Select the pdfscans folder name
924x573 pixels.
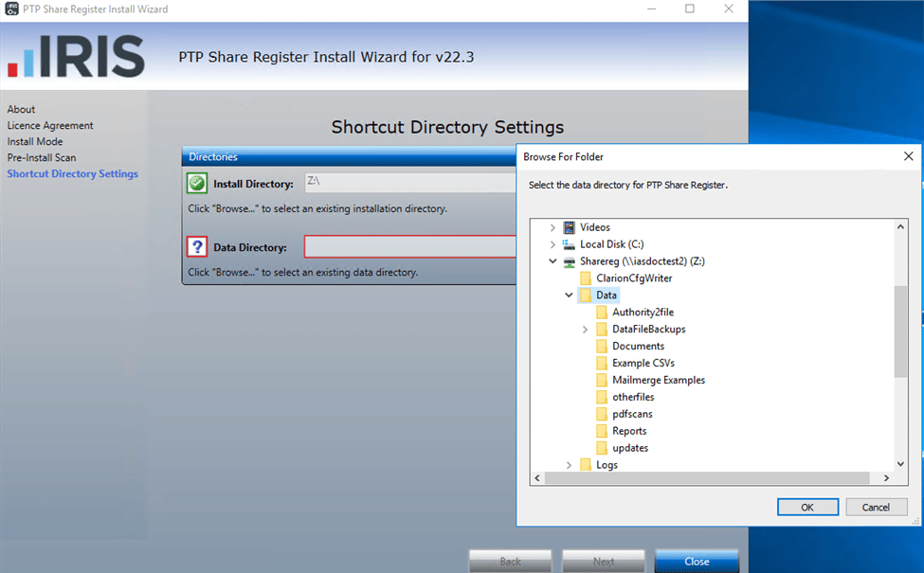(632, 414)
